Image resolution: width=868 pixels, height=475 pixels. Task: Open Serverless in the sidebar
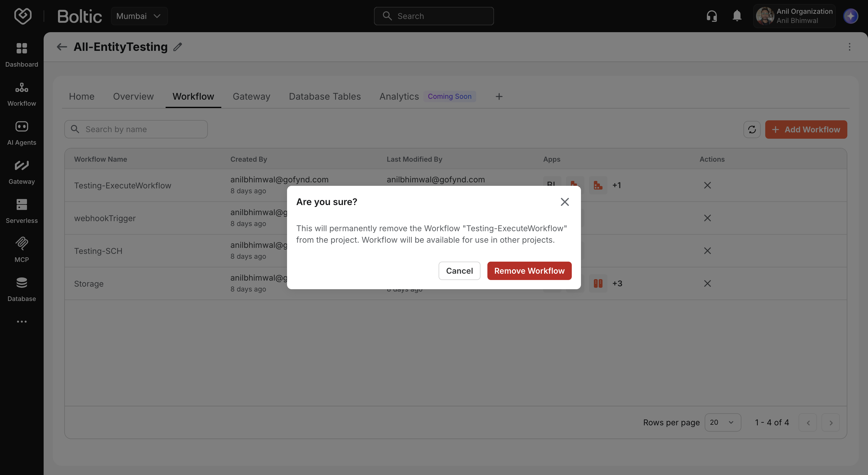pyautogui.click(x=22, y=211)
